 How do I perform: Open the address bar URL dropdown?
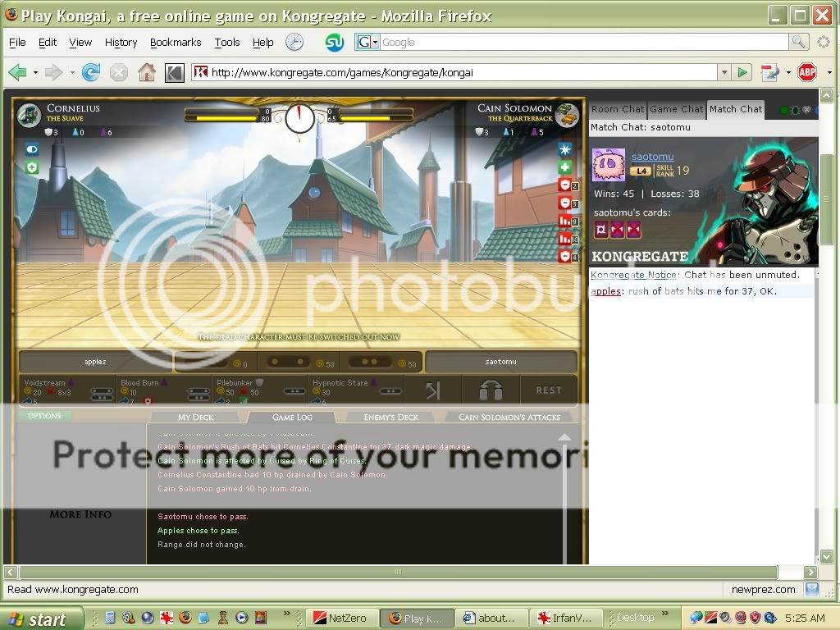coord(724,72)
